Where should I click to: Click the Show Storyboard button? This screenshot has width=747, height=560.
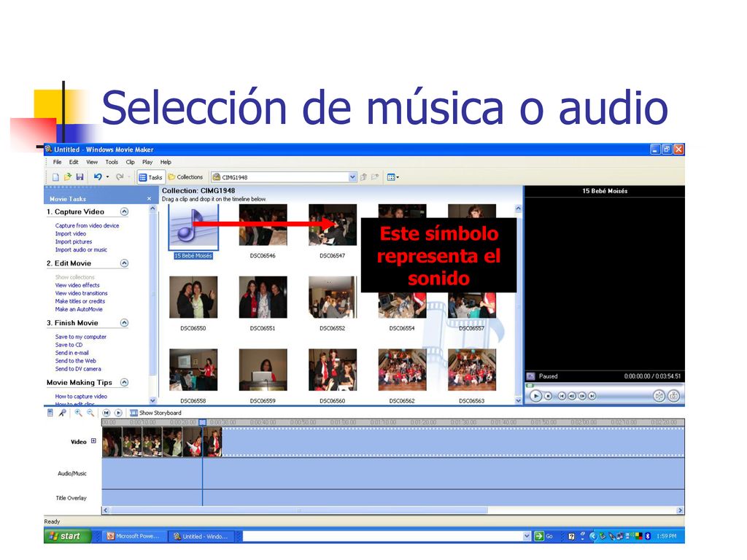pos(156,413)
